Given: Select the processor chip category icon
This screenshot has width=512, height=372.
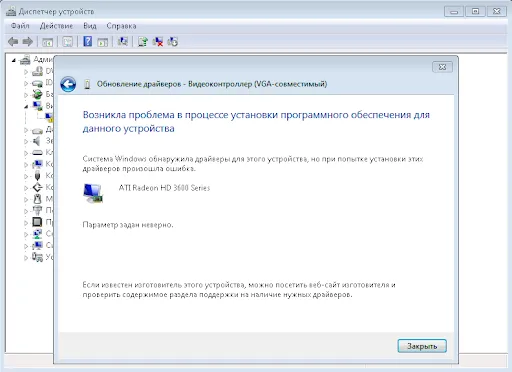Looking at the screenshot, I should (x=37, y=222).
